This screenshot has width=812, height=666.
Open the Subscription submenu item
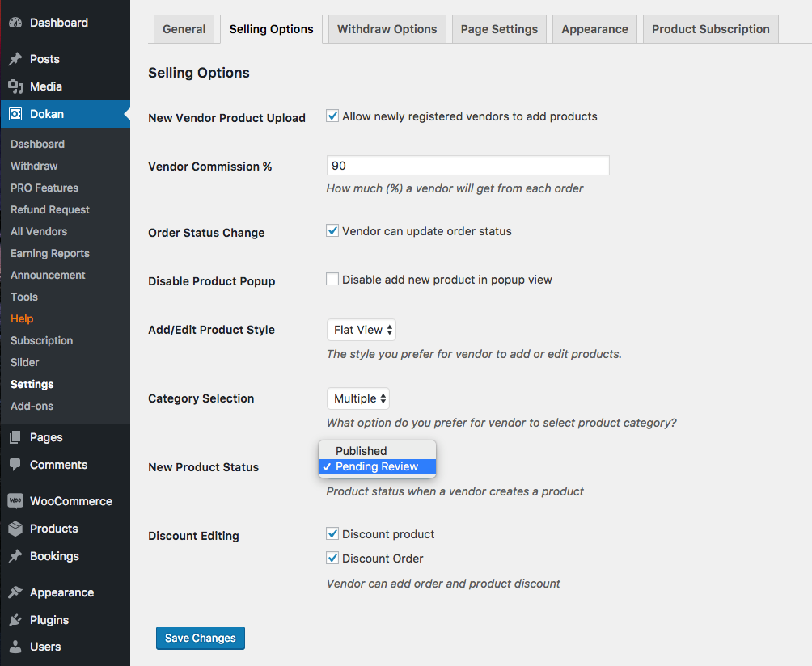[x=41, y=340]
